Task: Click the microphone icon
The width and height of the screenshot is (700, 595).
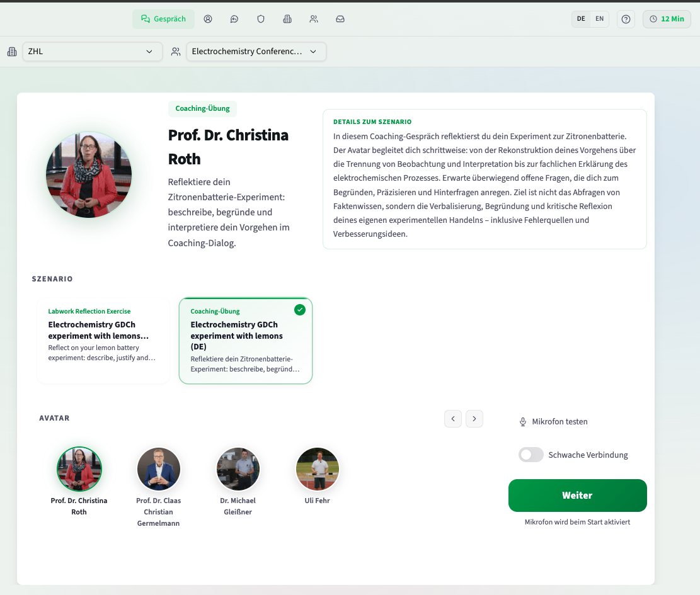Action: click(x=523, y=421)
